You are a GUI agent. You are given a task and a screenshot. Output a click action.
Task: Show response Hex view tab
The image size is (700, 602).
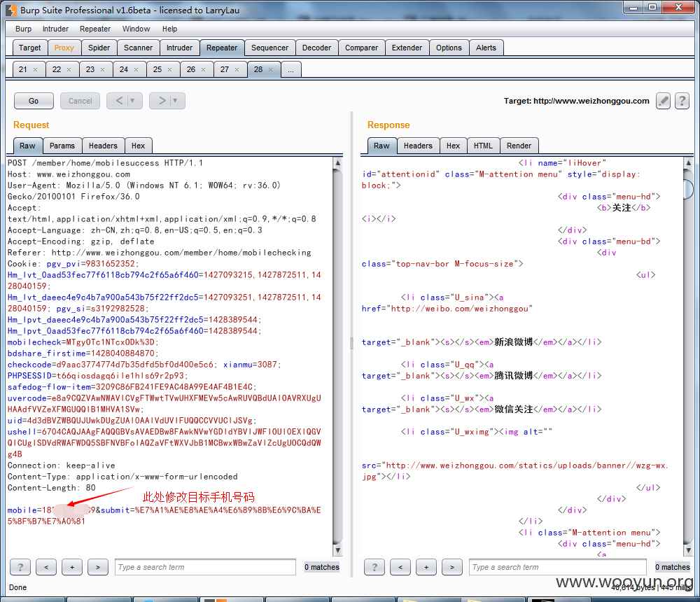[x=453, y=146]
